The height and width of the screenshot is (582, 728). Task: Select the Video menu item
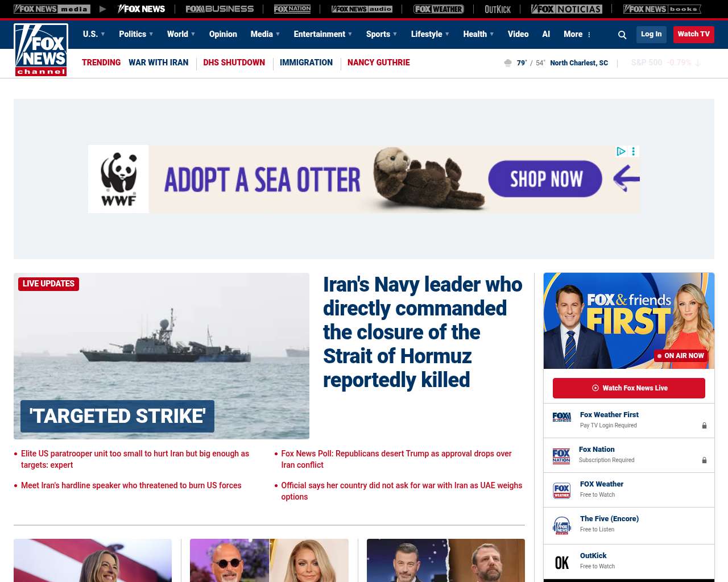(518, 34)
